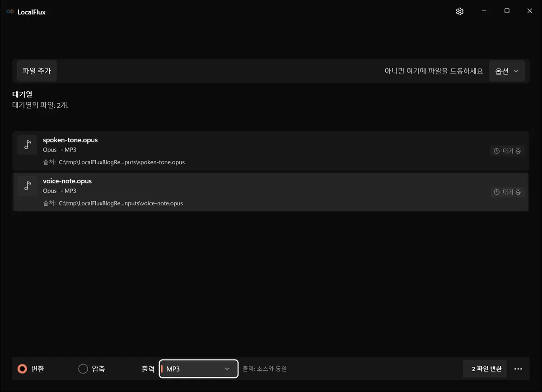The image size is (542, 392).
Task: Click Opus → MP3 under spoken-tone.opus
Action: 60,150
